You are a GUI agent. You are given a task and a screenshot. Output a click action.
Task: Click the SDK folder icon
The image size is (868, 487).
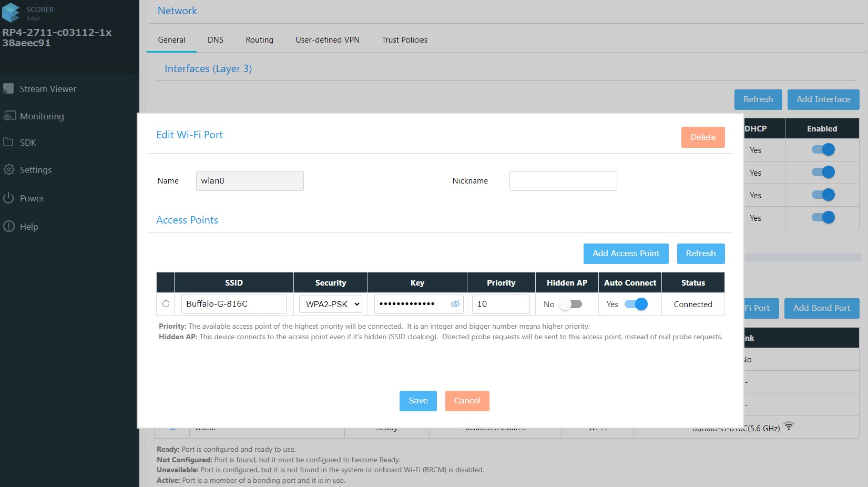8,143
